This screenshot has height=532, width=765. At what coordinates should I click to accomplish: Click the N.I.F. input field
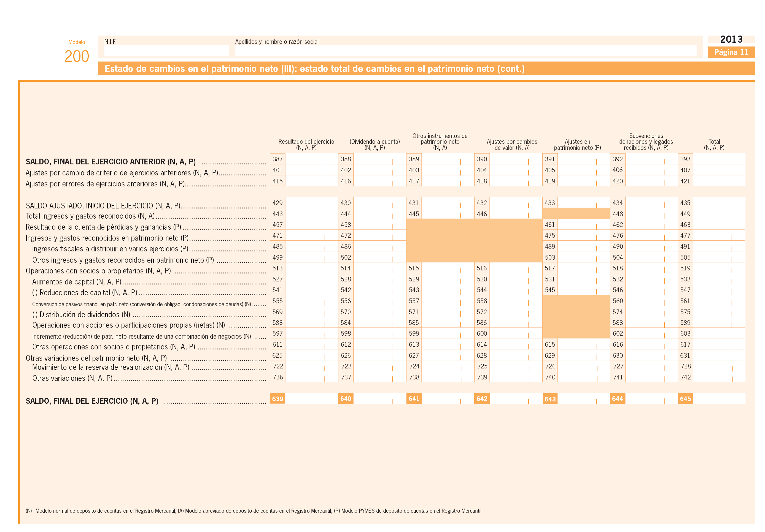pos(166,50)
